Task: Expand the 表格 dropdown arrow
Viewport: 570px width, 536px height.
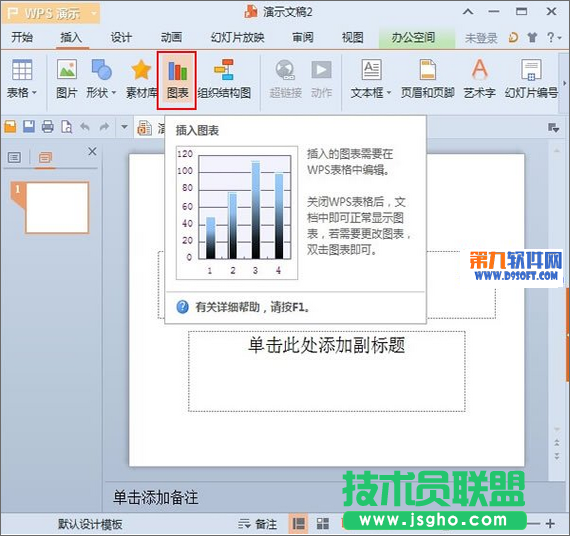Action: pos(35,93)
